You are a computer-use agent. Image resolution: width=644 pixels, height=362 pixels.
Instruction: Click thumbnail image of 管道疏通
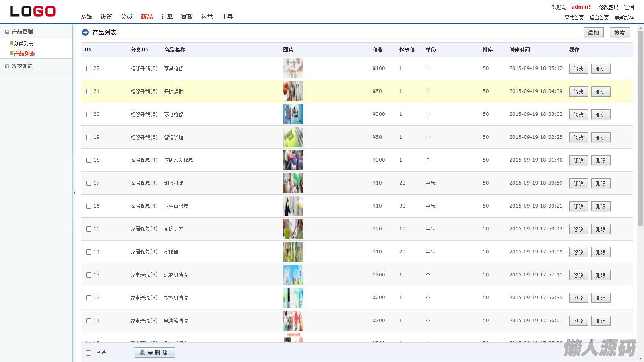click(293, 137)
